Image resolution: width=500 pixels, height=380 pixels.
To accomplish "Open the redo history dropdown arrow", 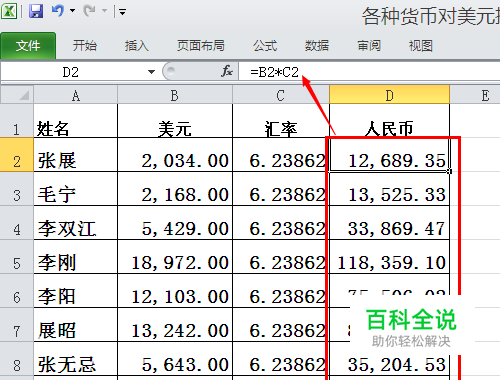I will click(x=104, y=11).
